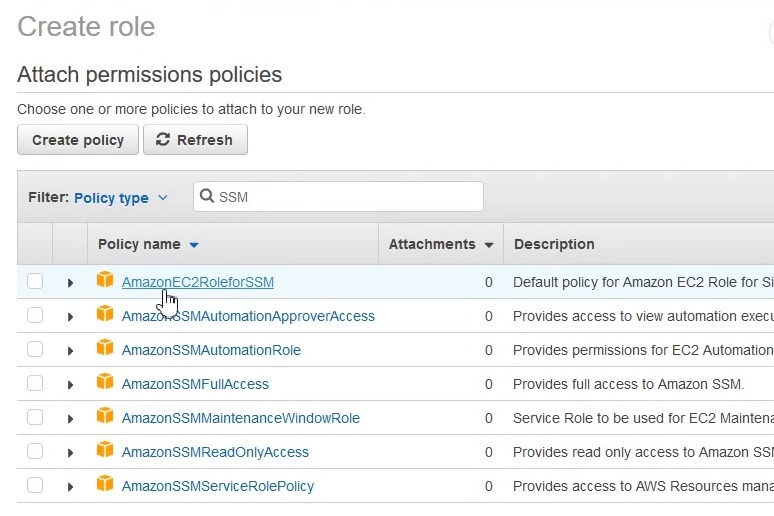Open the AmazonSSMServiceRolePolicy link
This screenshot has height=516, width=774.
click(x=218, y=487)
